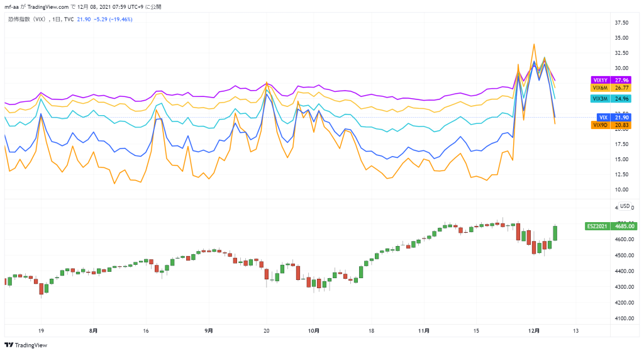Viewport: 644px width, 353px height.
Task: Click the VIX3M cyan price label
Action: (x=610, y=99)
